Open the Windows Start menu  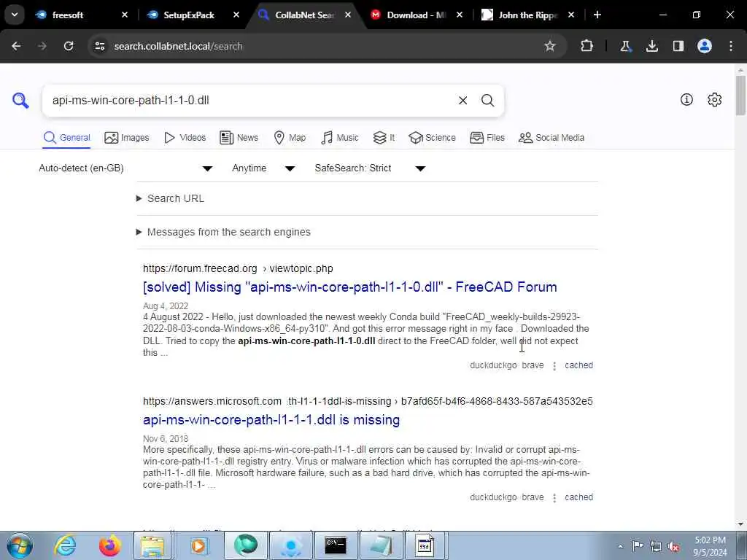[19, 545]
